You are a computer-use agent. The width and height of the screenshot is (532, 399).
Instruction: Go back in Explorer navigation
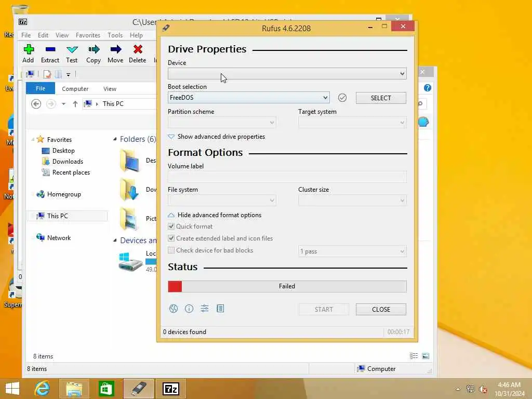tap(36, 104)
